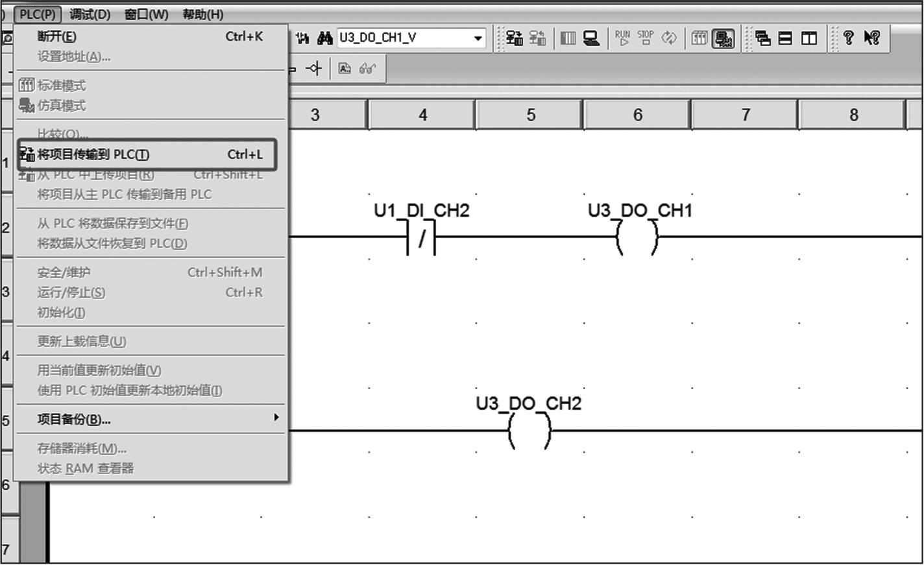This screenshot has width=924, height=565.
Task: Click the PLC rack icon in toolbar
Action: pos(568,38)
